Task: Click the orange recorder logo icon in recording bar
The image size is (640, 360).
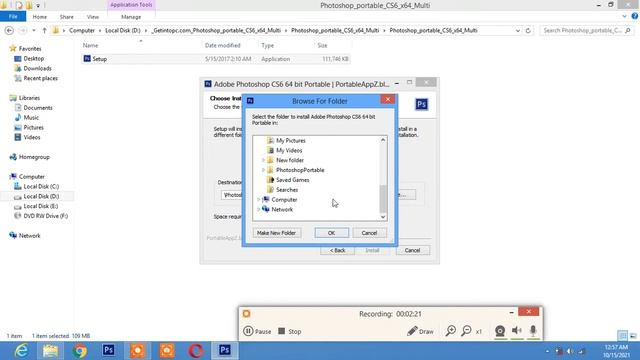Action: tap(246, 313)
